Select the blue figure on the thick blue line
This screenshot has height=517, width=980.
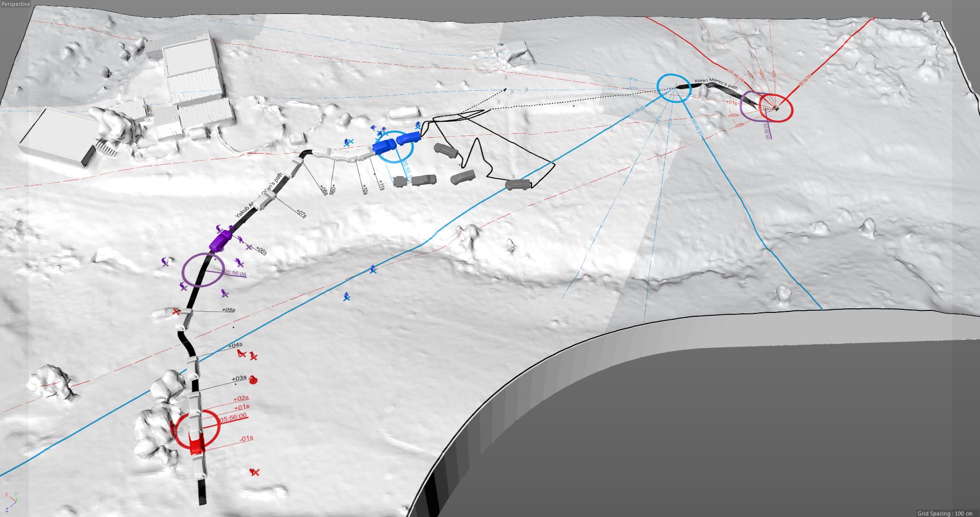373,269
